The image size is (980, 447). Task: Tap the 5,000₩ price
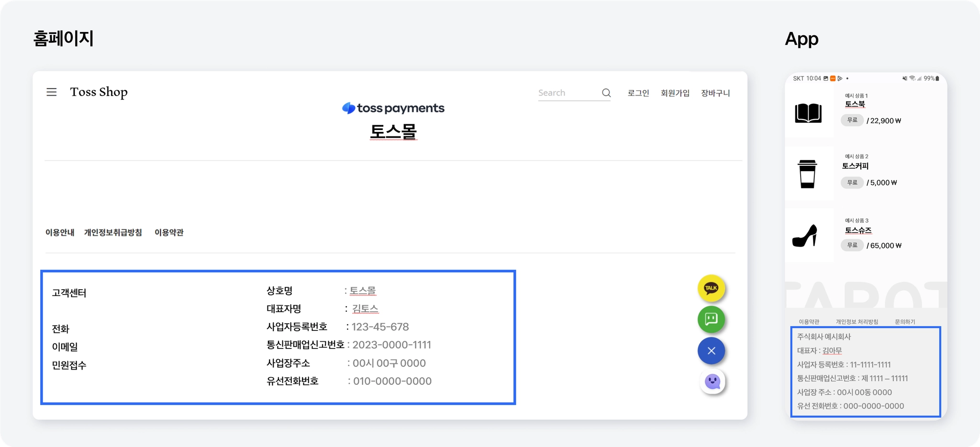click(884, 183)
